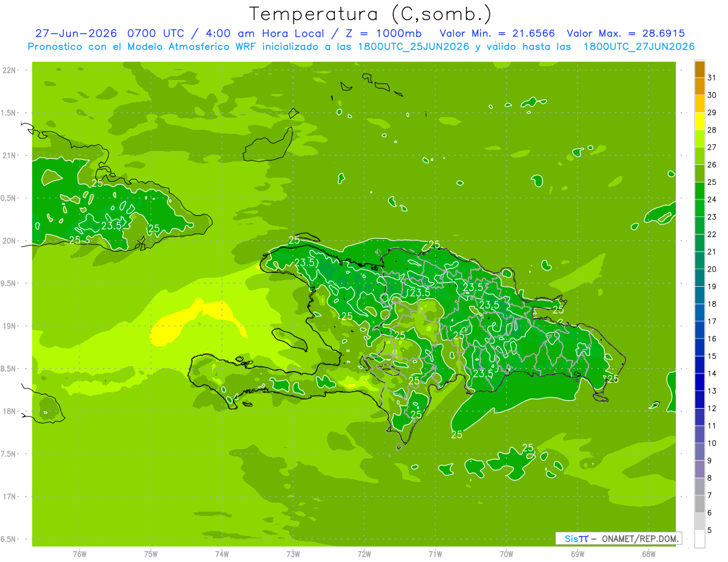Click the "68W" longitude label
The image size is (728, 562).
(x=649, y=554)
